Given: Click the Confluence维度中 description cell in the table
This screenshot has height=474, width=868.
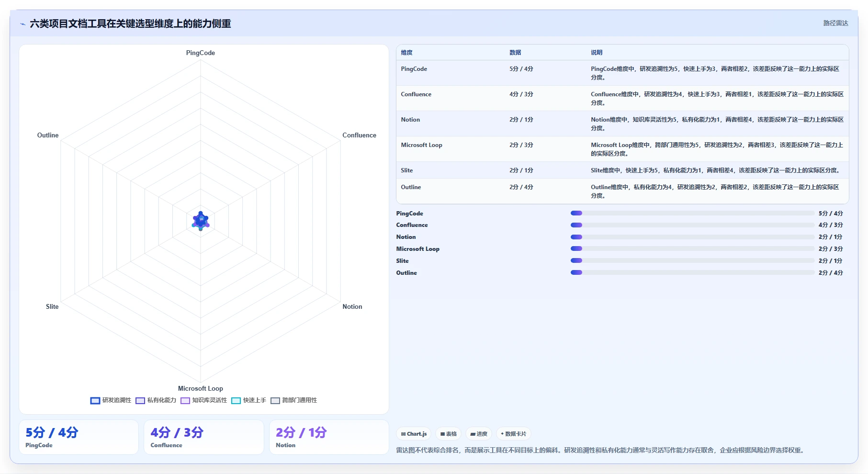Looking at the screenshot, I should 717,99.
